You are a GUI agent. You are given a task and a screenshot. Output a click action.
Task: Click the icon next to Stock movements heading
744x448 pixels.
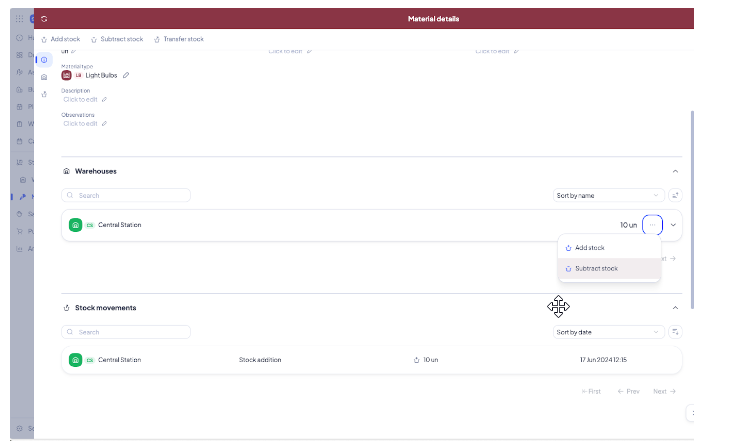[x=66, y=308]
